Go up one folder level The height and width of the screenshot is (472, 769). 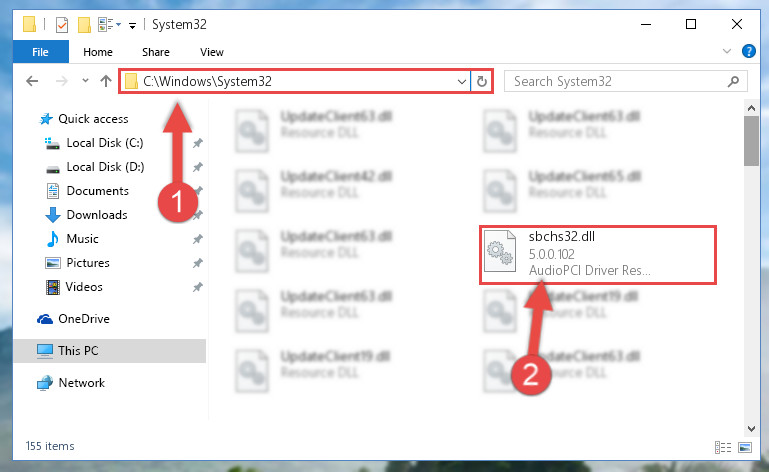106,81
